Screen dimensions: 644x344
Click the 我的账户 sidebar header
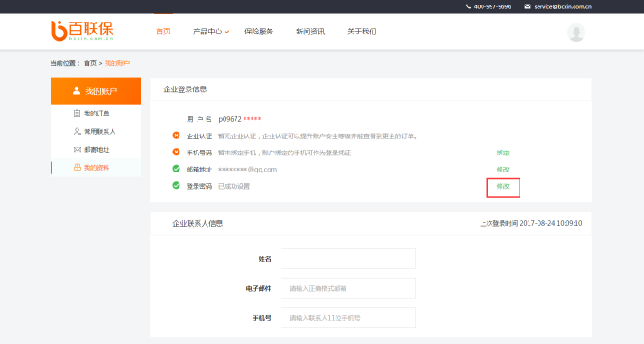click(x=96, y=91)
